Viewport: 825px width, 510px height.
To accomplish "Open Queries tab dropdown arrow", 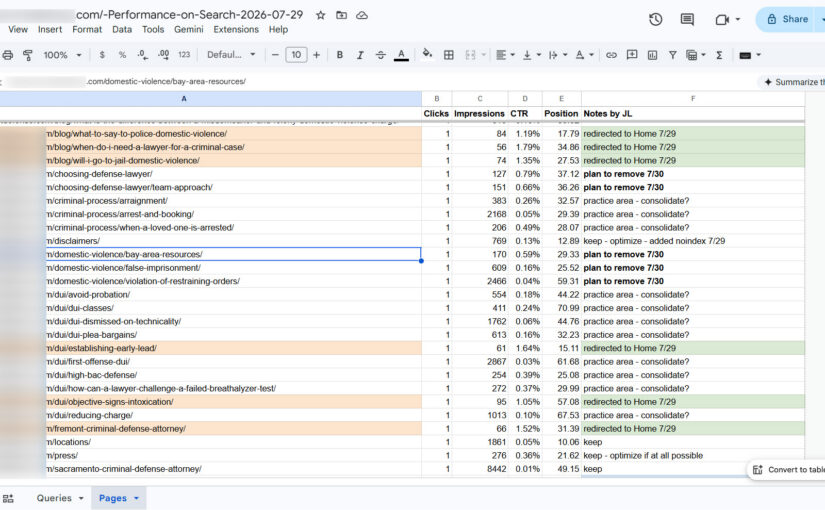I will coord(81,498).
